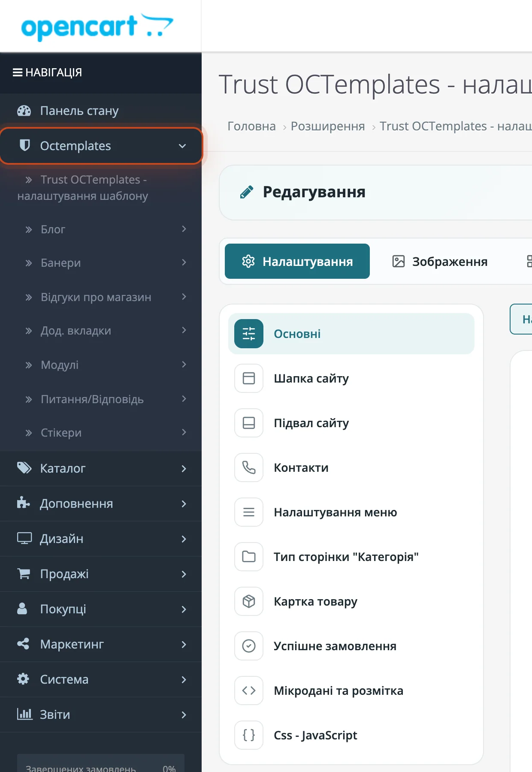Expand the Каталог menu chevron

184,468
